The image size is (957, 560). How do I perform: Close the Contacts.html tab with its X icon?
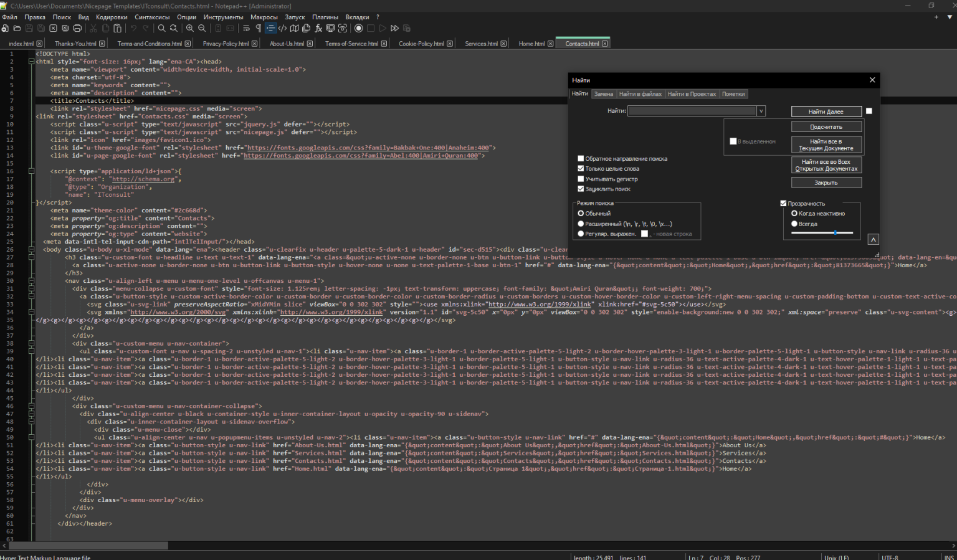(x=604, y=44)
